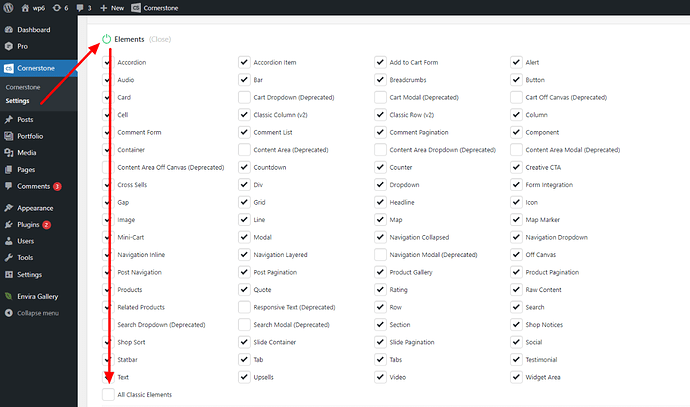Enable the All Classic Elements checkbox

coord(108,395)
